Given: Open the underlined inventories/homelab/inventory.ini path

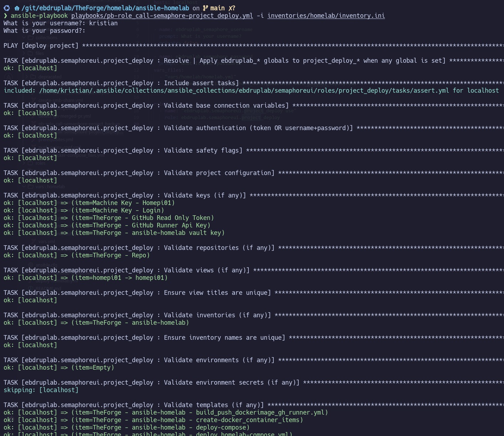Looking at the screenshot, I should point(326,16).
